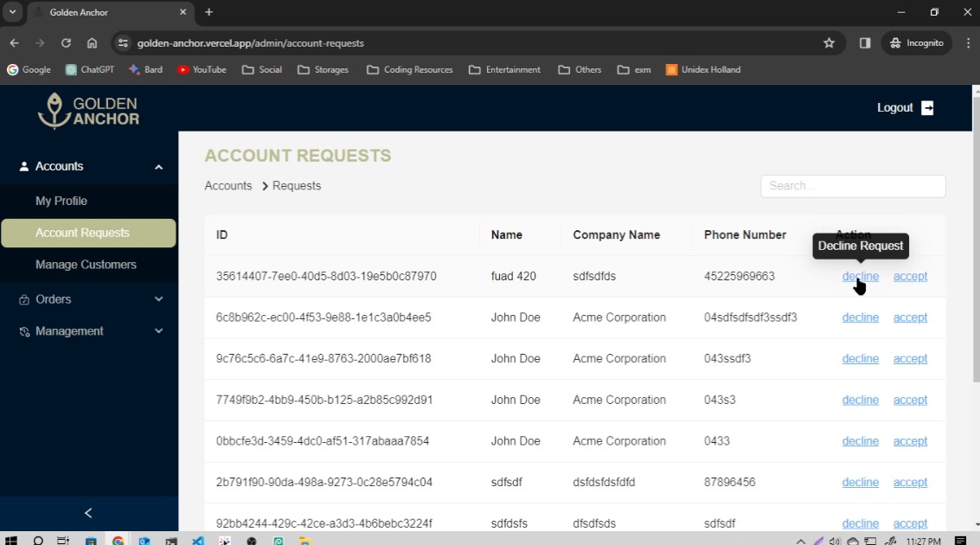The height and width of the screenshot is (545, 980).
Task: Click phone number 87896456
Action: pyautogui.click(x=729, y=483)
